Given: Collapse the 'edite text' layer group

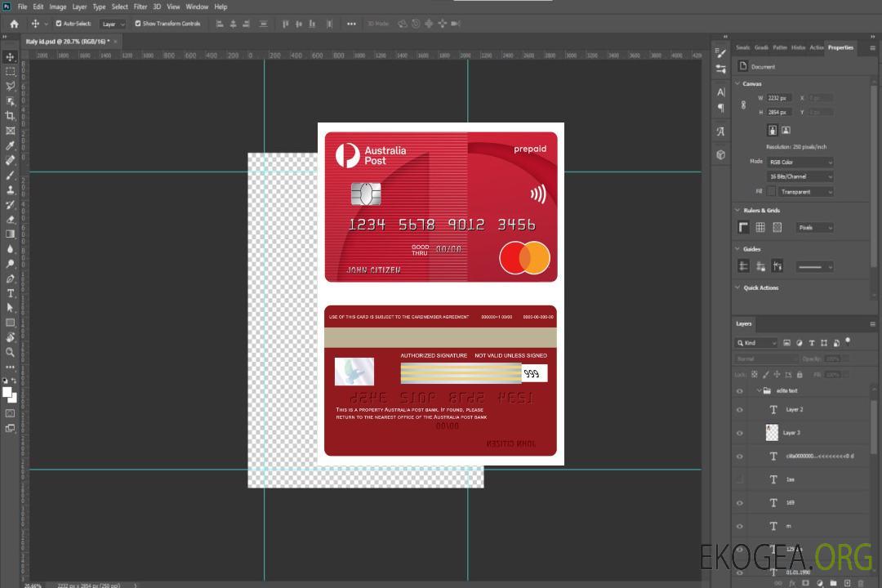Looking at the screenshot, I should (x=758, y=391).
